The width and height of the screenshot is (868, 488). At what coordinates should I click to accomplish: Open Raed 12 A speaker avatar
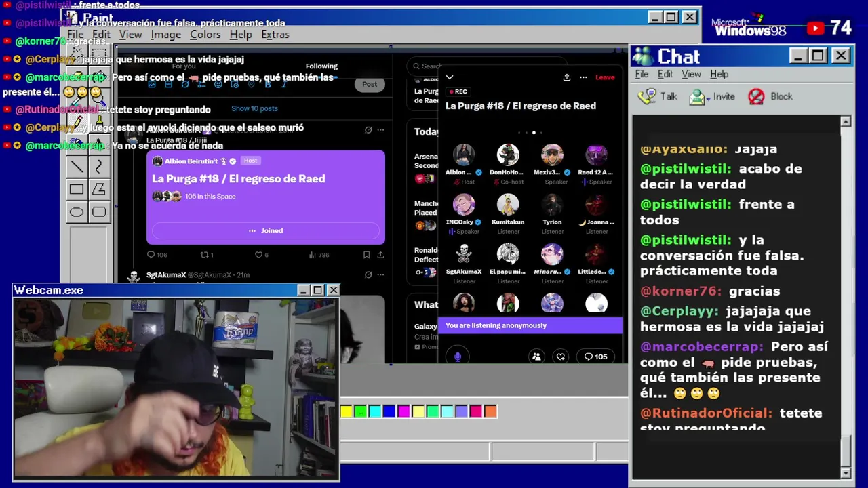(x=596, y=155)
